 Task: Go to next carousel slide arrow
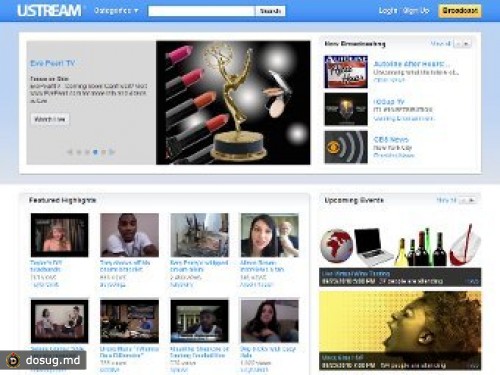pos(112,152)
